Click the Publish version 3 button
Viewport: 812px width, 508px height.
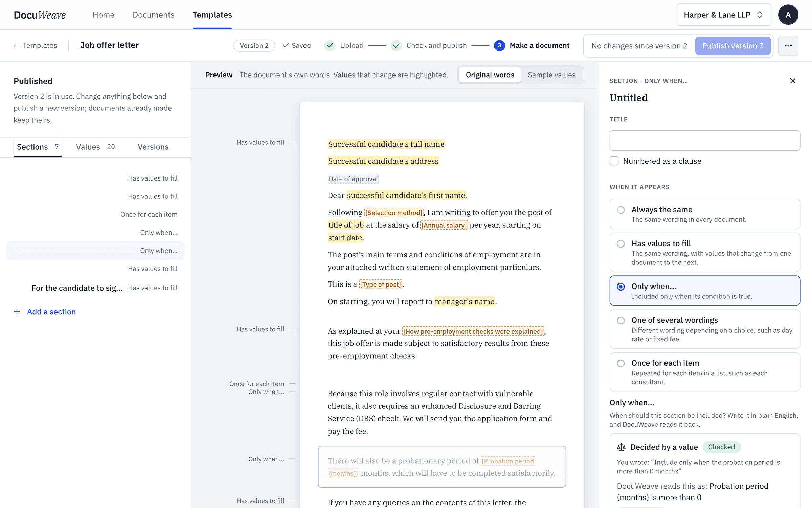[x=733, y=46]
